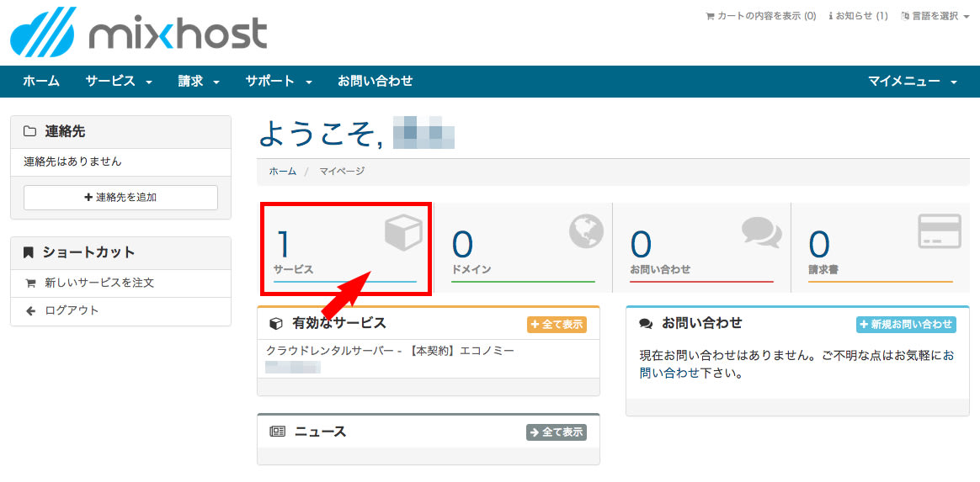Click the bookmark icon beside ショートカット
This screenshot has width=980, height=482.
pyautogui.click(x=28, y=253)
